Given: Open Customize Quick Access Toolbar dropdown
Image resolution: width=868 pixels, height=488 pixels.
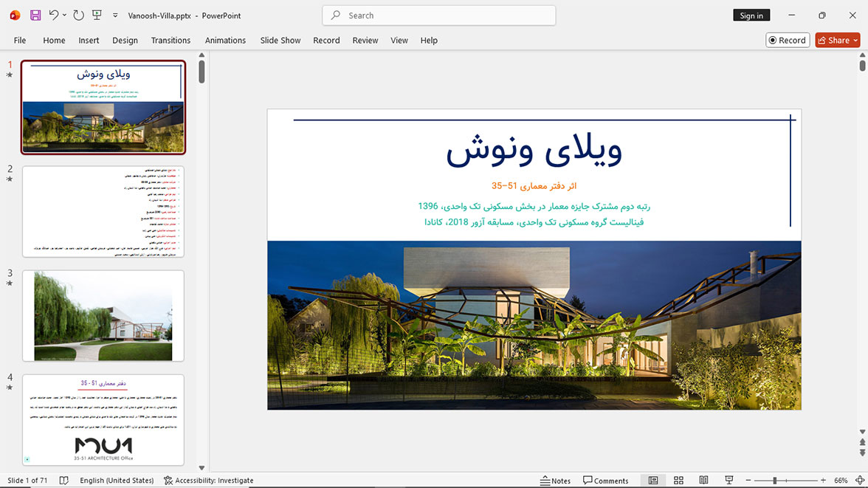Looking at the screenshot, I should [x=115, y=16].
